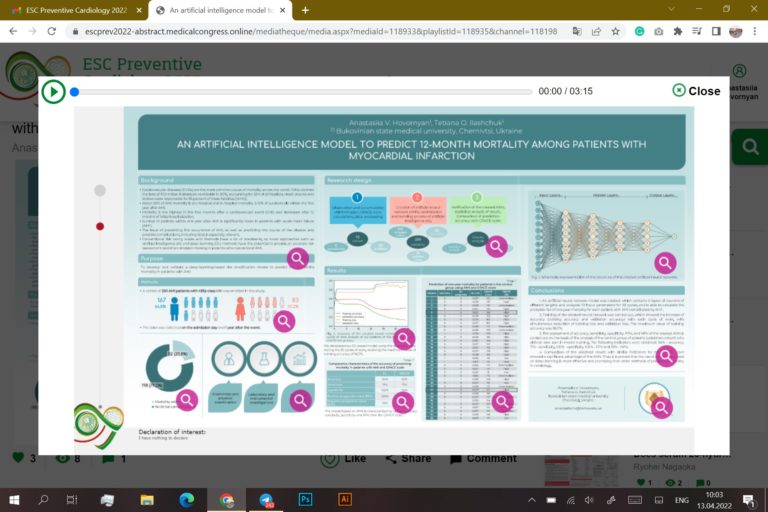Click the green search button behind overlay

750,146
